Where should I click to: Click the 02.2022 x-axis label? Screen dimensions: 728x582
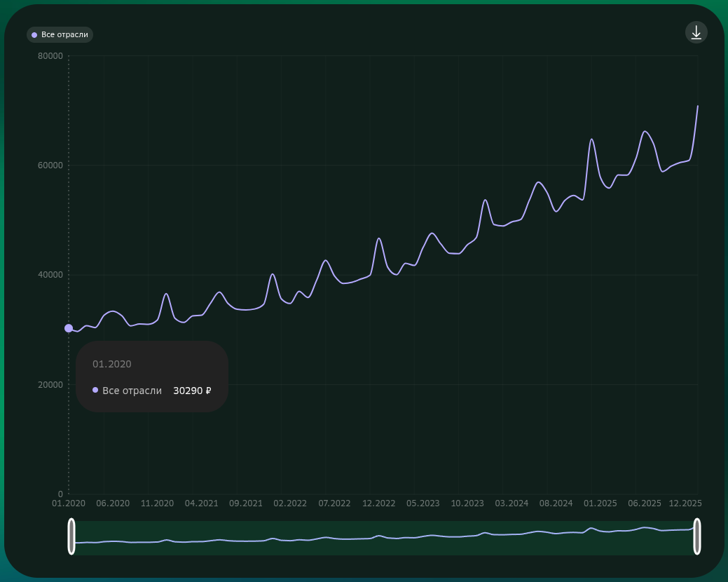[x=290, y=503]
